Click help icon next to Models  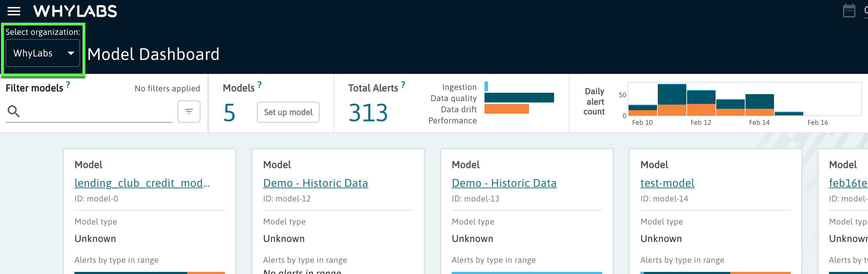click(x=260, y=84)
